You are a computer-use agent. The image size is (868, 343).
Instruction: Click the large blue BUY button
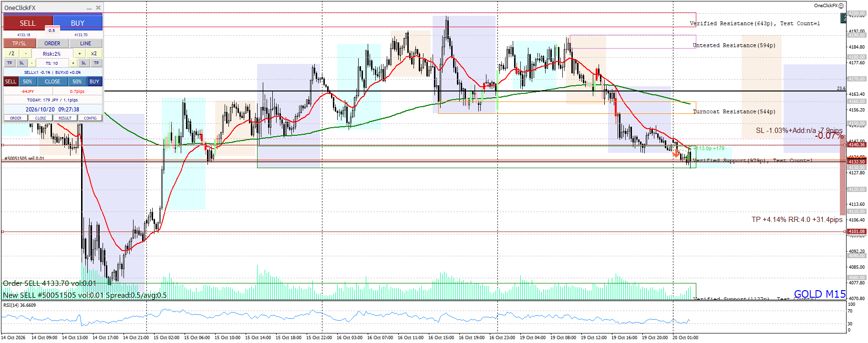click(78, 23)
